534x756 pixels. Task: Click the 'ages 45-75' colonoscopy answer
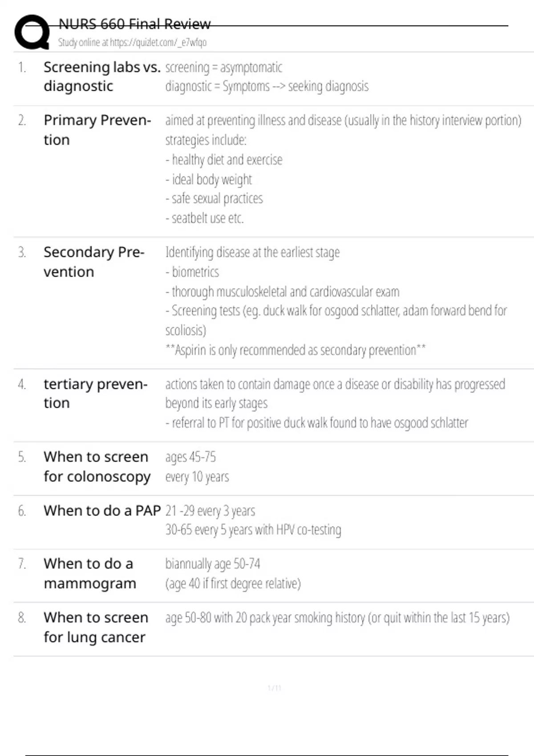coord(190,457)
